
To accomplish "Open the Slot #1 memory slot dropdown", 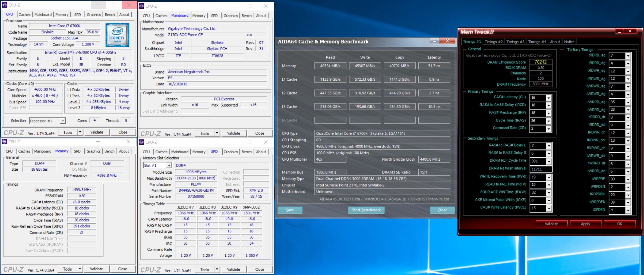I will coord(169,165).
